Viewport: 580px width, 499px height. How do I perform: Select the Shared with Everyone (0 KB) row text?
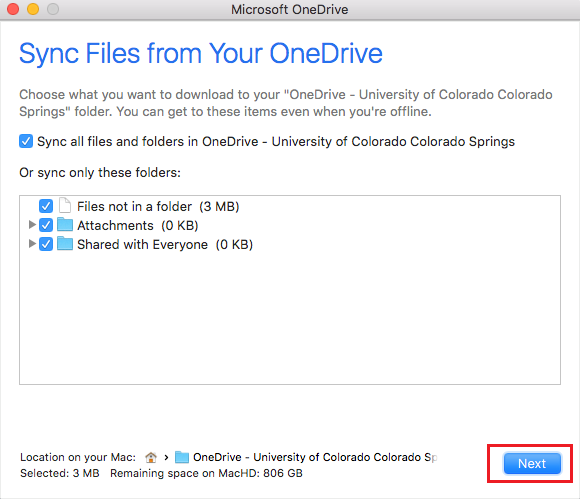[x=165, y=245]
